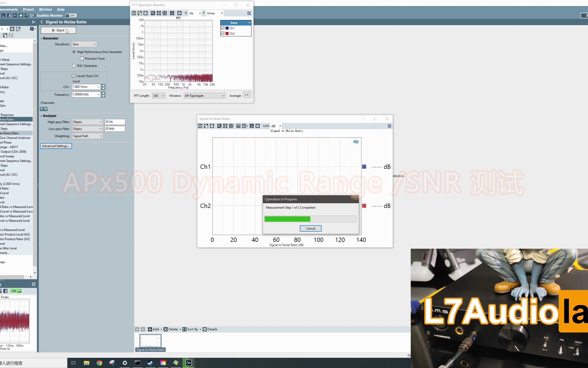This screenshot has height=368, width=588.
Task: Open the Waveform Sine dropdown
Action: click(84, 44)
